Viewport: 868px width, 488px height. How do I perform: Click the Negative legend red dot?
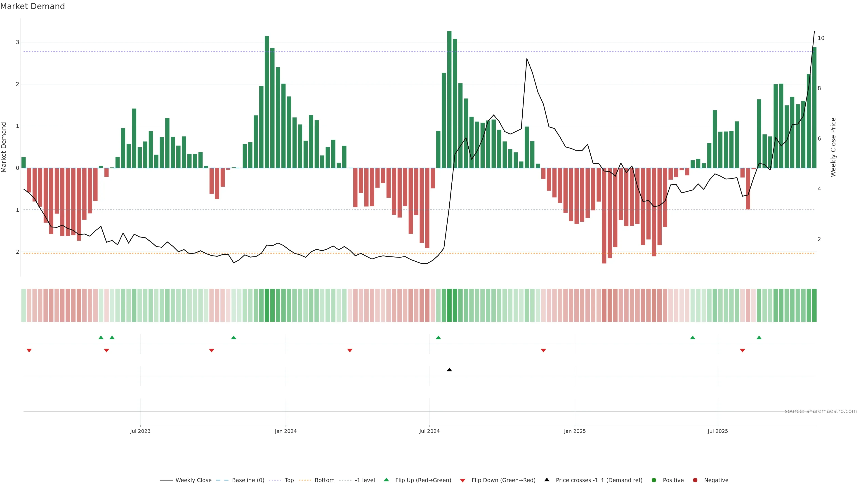tap(695, 480)
